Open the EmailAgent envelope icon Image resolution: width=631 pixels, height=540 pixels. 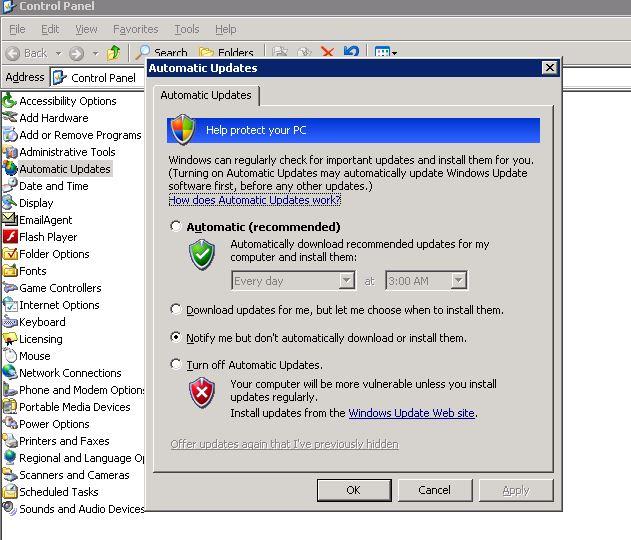pos(9,219)
